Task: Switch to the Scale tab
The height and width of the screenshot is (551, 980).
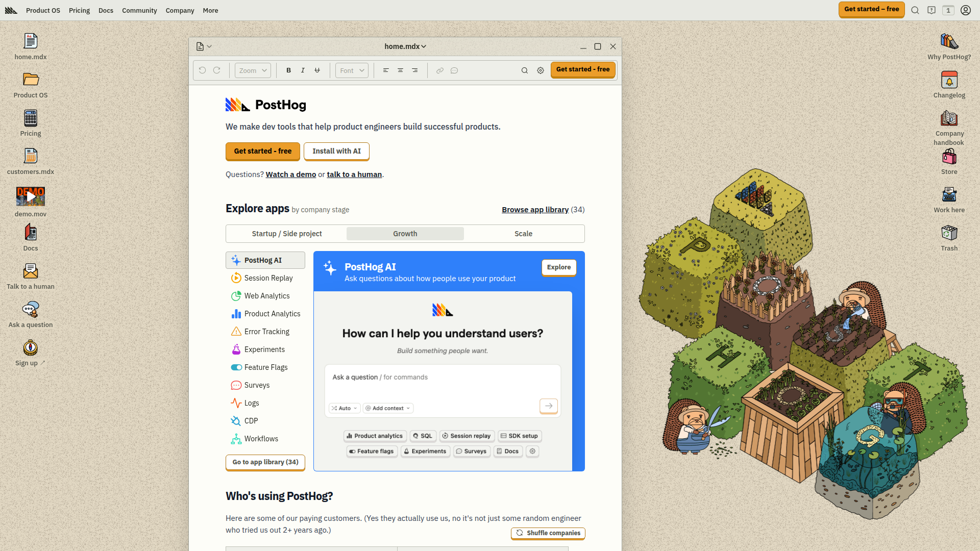Action: 524,234
